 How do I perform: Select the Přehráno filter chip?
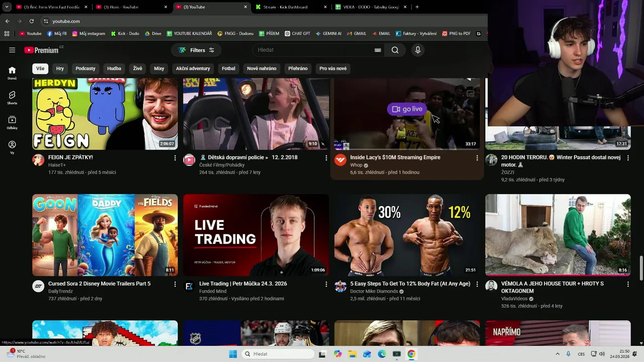tap(298, 68)
